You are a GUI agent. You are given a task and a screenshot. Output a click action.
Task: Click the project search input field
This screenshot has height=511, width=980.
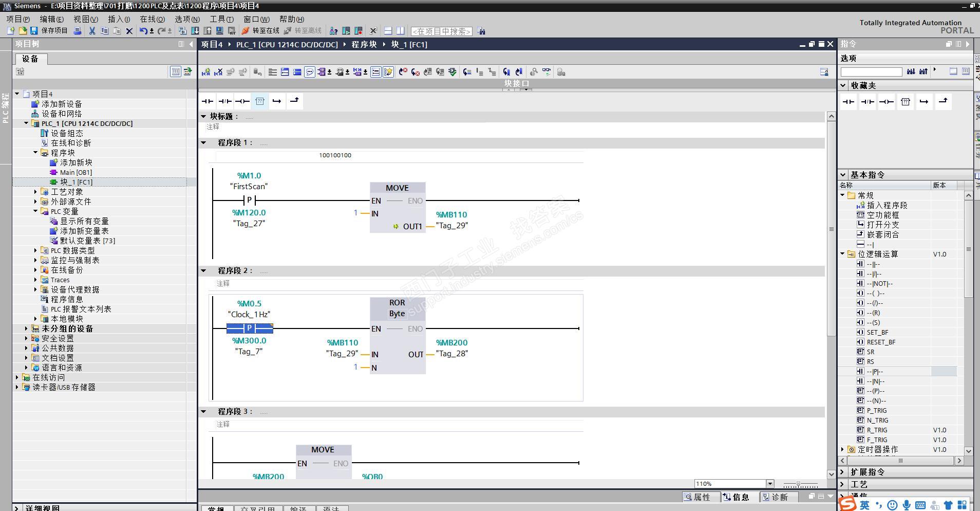[442, 31]
